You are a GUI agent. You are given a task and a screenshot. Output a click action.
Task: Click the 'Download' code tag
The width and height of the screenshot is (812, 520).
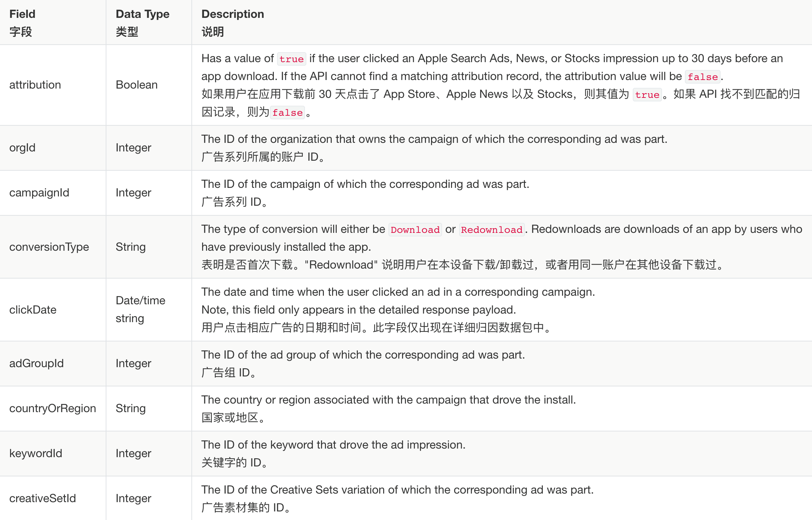[x=415, y=230]
